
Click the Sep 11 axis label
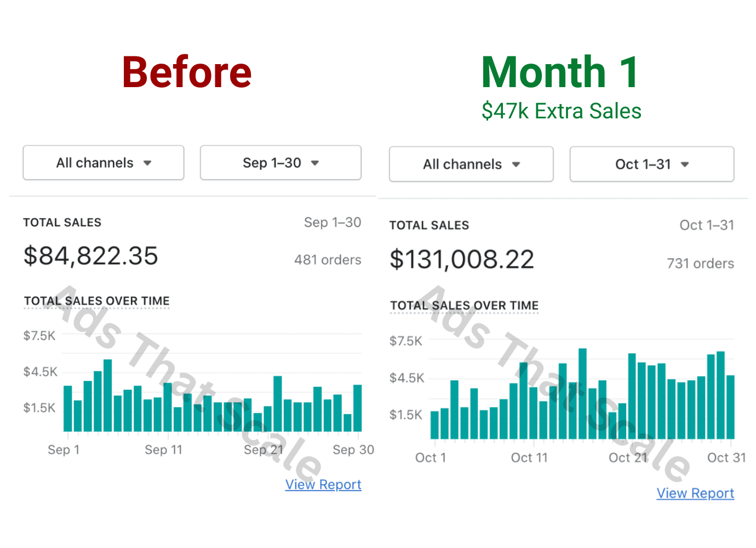coord(163,450)
